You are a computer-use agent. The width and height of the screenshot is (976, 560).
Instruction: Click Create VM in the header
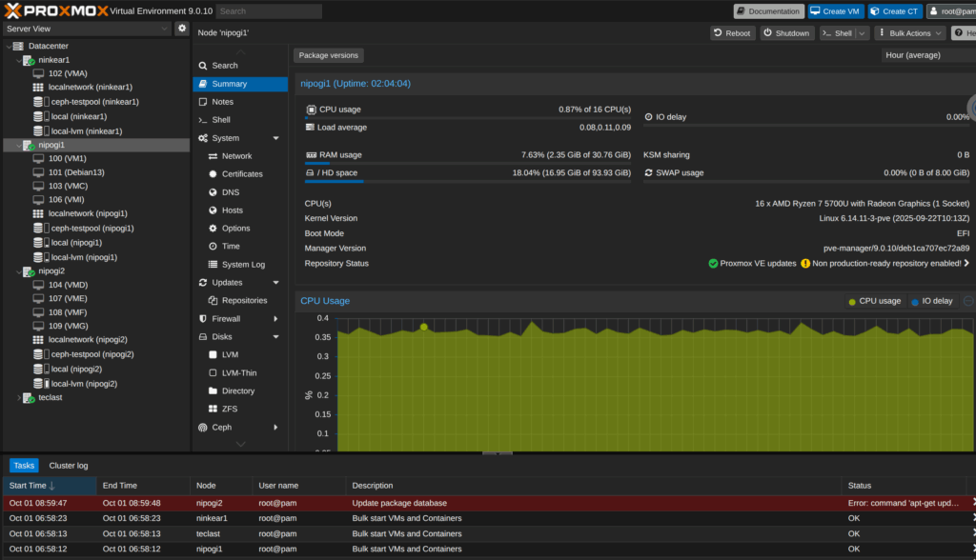[836, 11]
